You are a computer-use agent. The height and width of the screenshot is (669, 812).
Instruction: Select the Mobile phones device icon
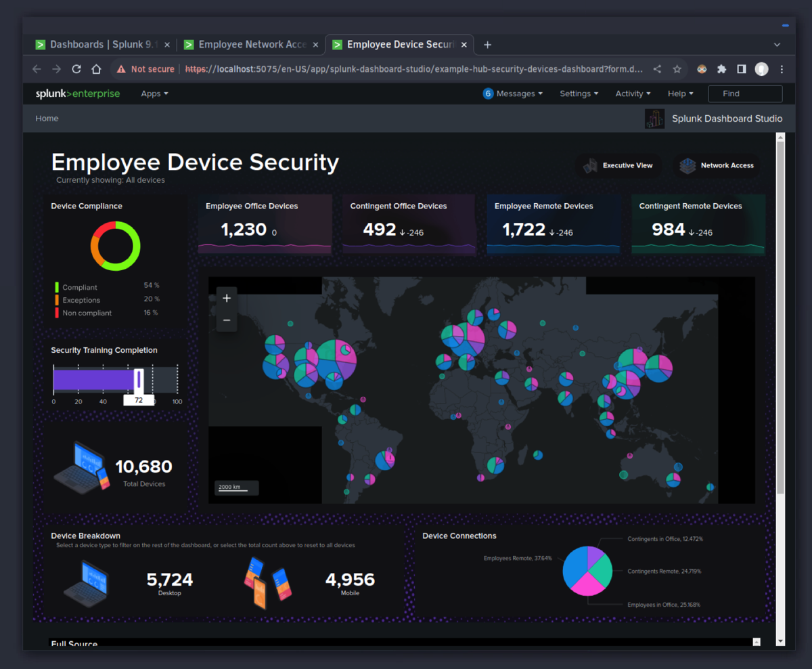pos(268,582)
